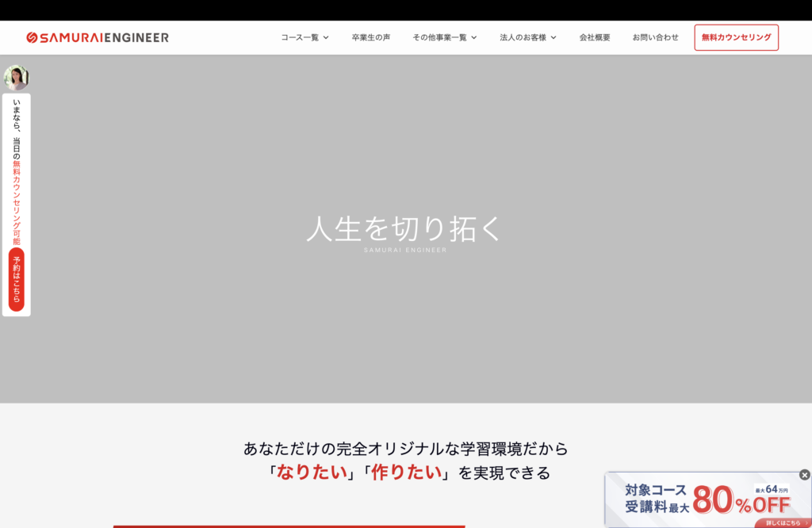Click the 人生を切り拓く hero headline
The image size is (812, 528).
point(405,228)
